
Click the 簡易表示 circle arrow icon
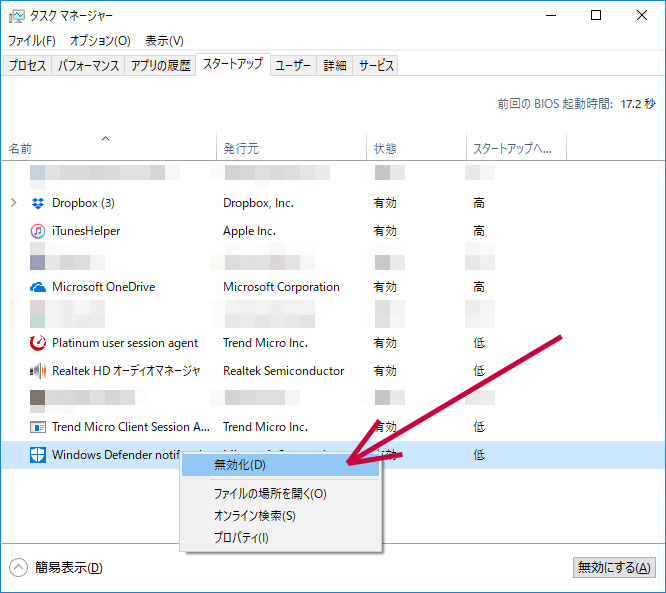[x=18, y=568]
